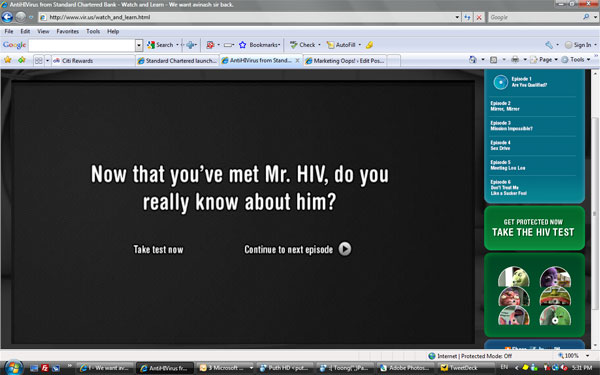Open the View menu
The image size is (600, 375).
[43, 31]
